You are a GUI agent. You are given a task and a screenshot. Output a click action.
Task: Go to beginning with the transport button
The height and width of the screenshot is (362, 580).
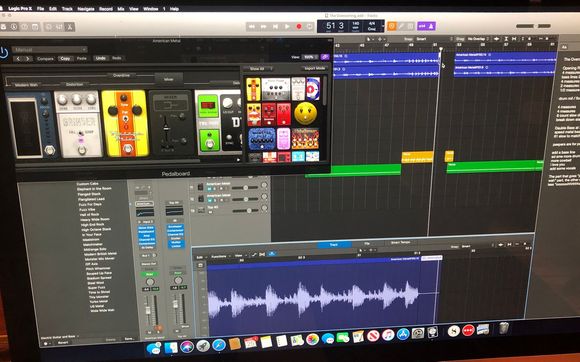pos(275,27)
